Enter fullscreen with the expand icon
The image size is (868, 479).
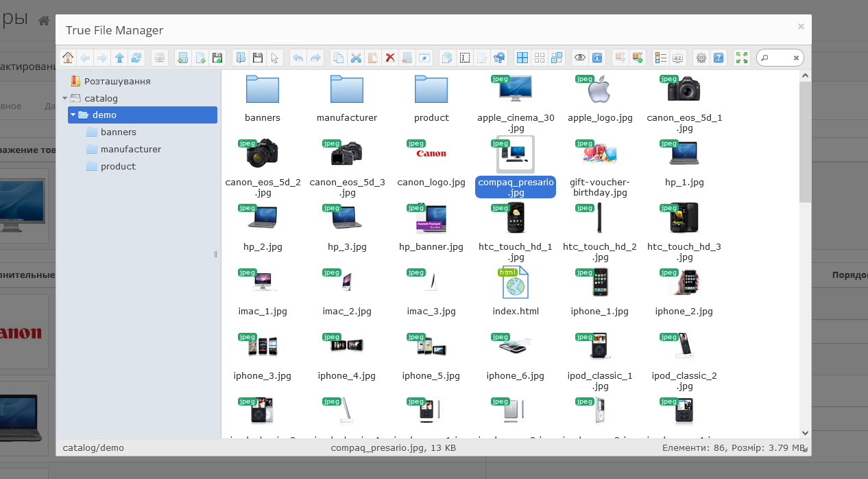741,58
